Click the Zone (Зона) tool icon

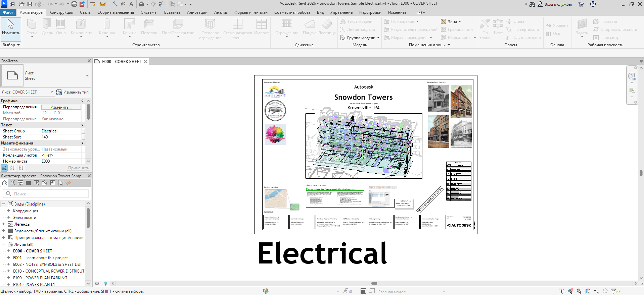[444, 21]
